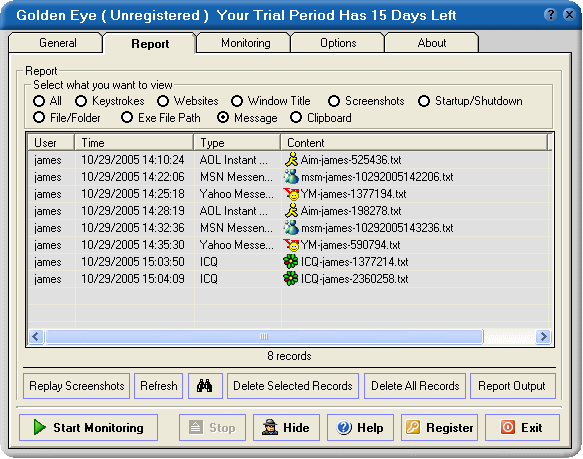Viewport: 583px width, 459px height.
Task: Click the scrollbar right arrow
Action: click(x=543, y=336)
